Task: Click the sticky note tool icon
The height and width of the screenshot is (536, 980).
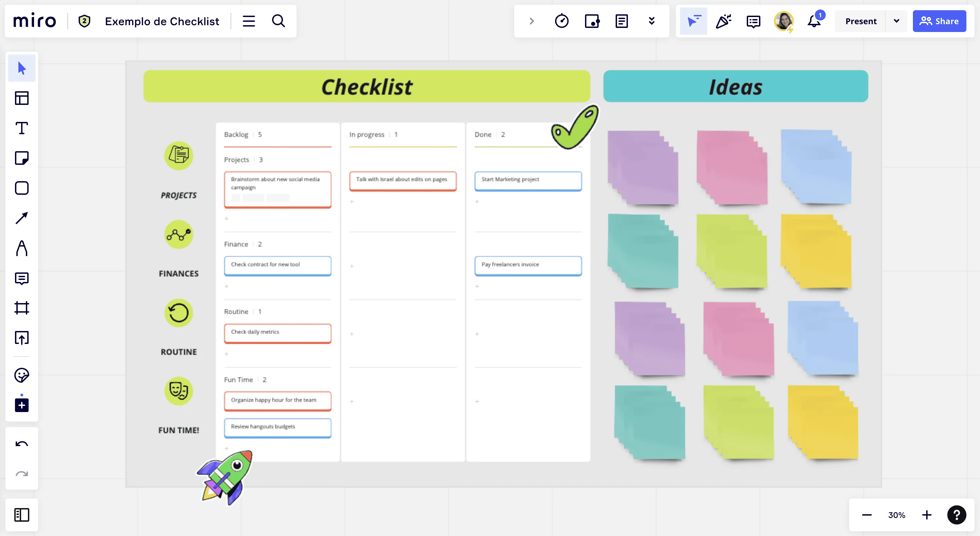Action: [21, 158]
